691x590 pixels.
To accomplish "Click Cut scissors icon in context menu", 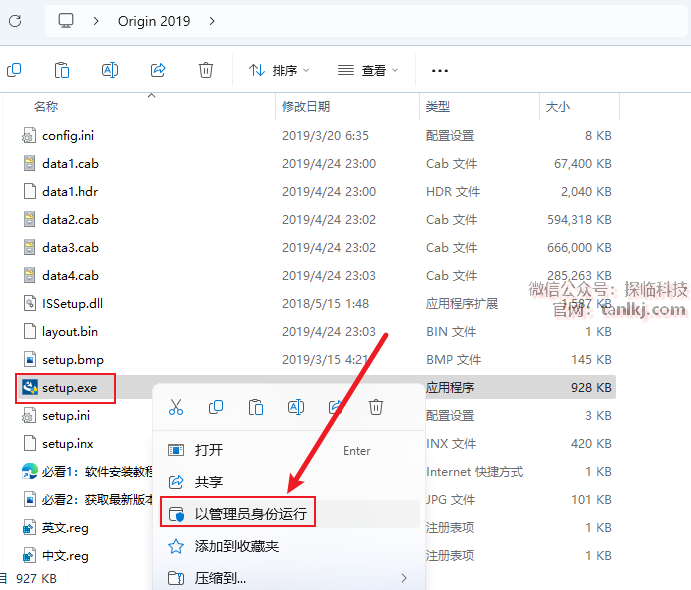I will click(176, 407).
